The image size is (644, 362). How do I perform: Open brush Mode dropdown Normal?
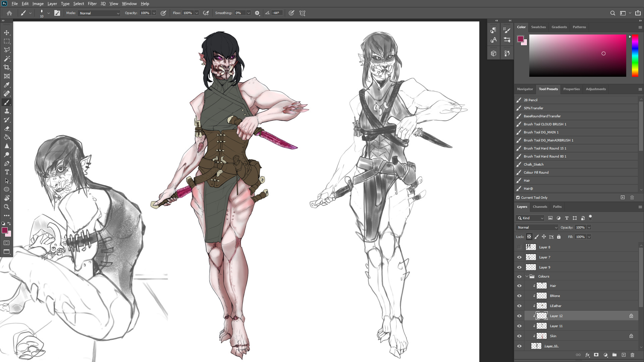click(x=99, y=13)
